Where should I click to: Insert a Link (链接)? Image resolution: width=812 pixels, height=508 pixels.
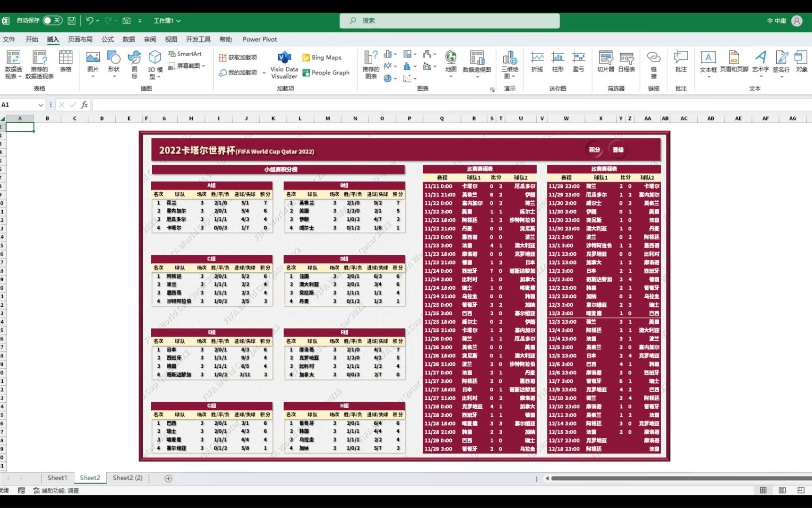click(654, 64)
